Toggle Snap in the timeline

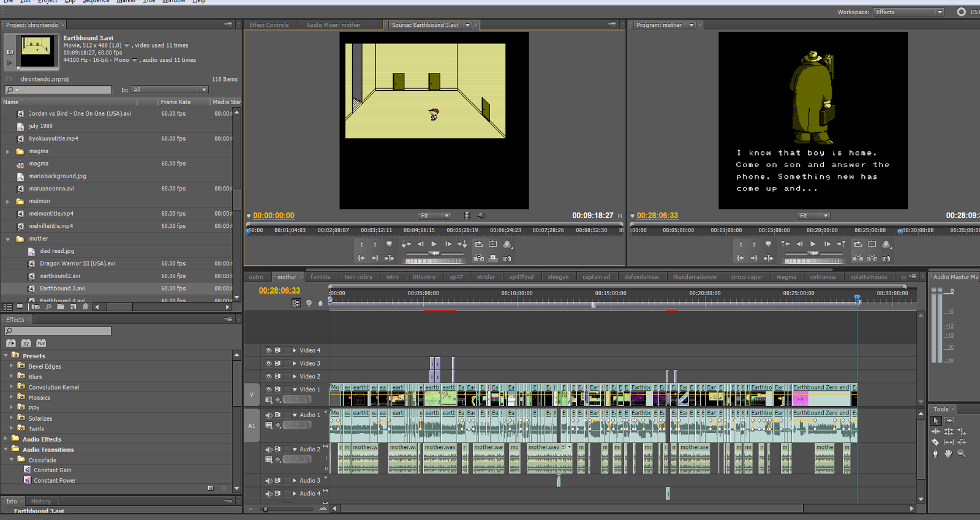pyautogui.click(x=296, y=303)
